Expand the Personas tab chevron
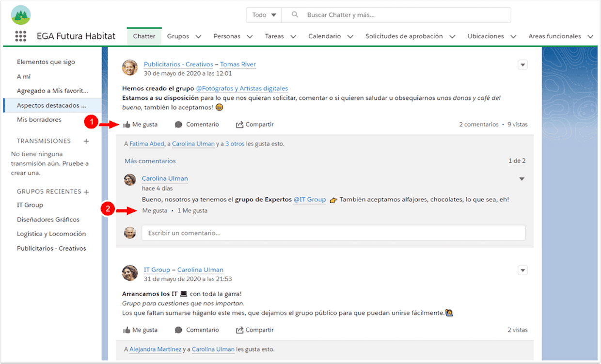601x364 pixels. [250, 36]
